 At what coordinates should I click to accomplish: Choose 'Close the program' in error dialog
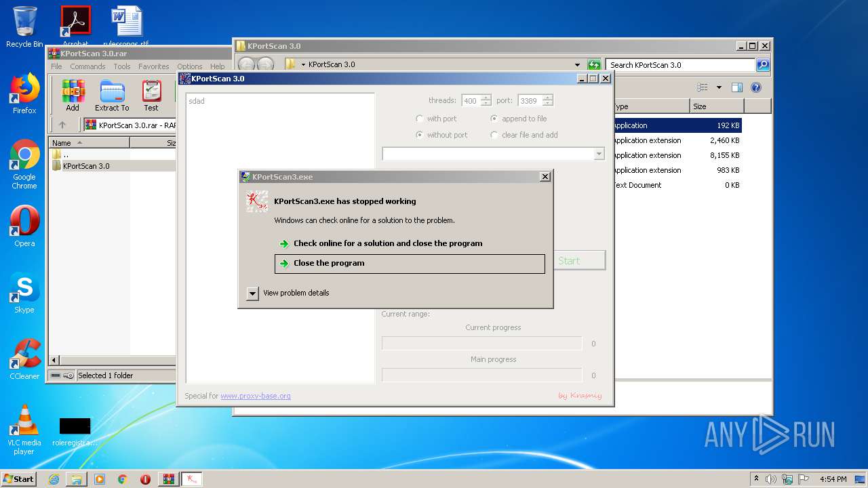coord(410,264)
